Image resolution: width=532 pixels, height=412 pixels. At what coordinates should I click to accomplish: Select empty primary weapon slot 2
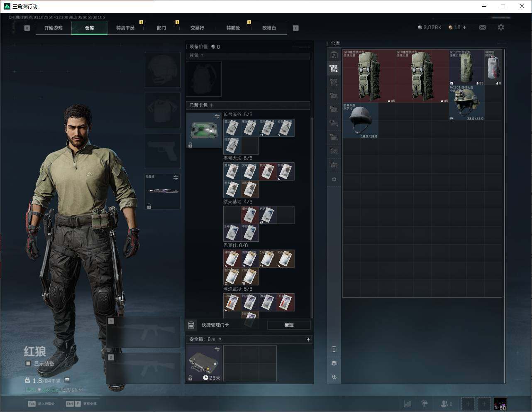click(144, 368)
